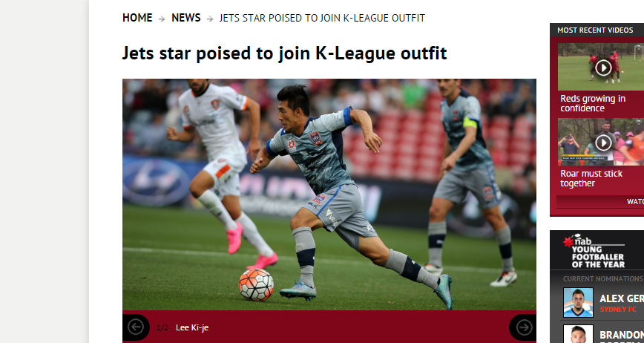Open the Alex Gersbach nominee name link
The width and height of the screenshot is (644, 343).
(x=622, y=298)
